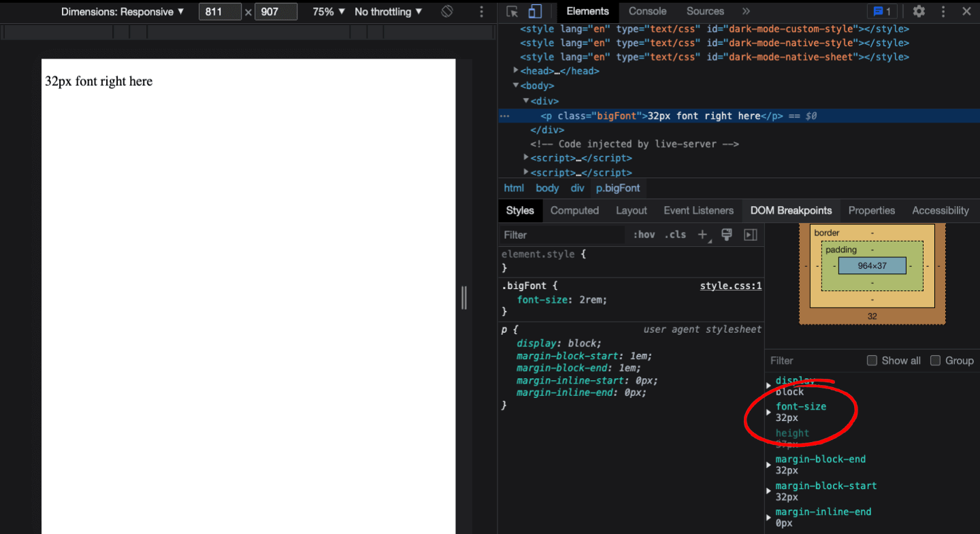The width and height of the screenshot is (980, 534).
Task: Enable the Group checkbox
Action: click(934, 361)
